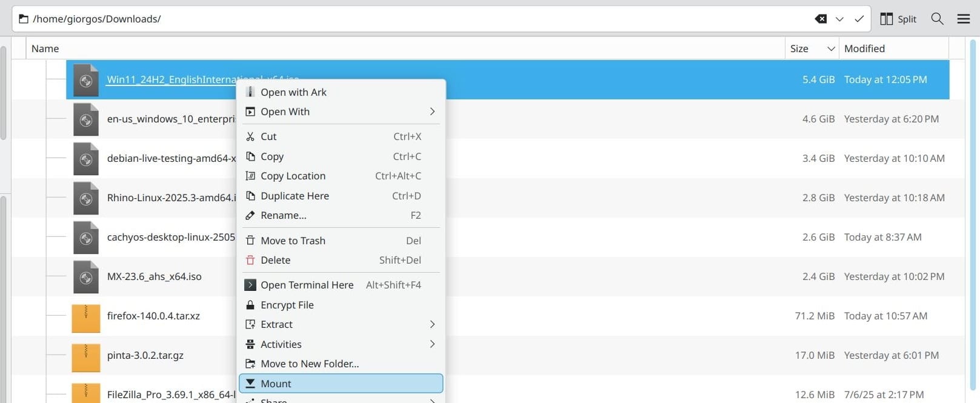Viewport: 980px width, 403px height.
Task: Expand the Open With submenu
Action: point(432,112)
